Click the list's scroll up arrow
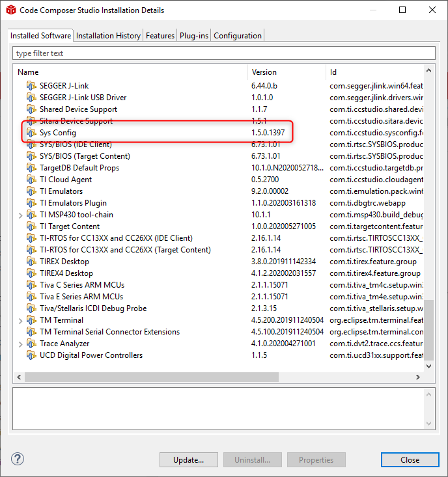The width and height of the screenshot is (448, 477). [x=429, y=70]
